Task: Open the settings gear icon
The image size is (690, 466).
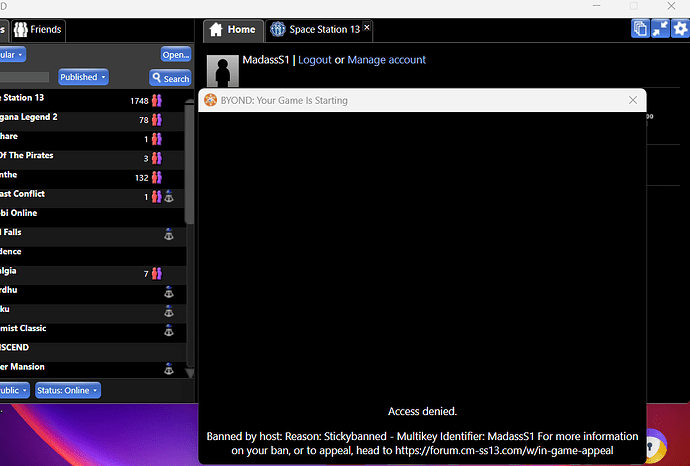Action: tap(680, 29)
